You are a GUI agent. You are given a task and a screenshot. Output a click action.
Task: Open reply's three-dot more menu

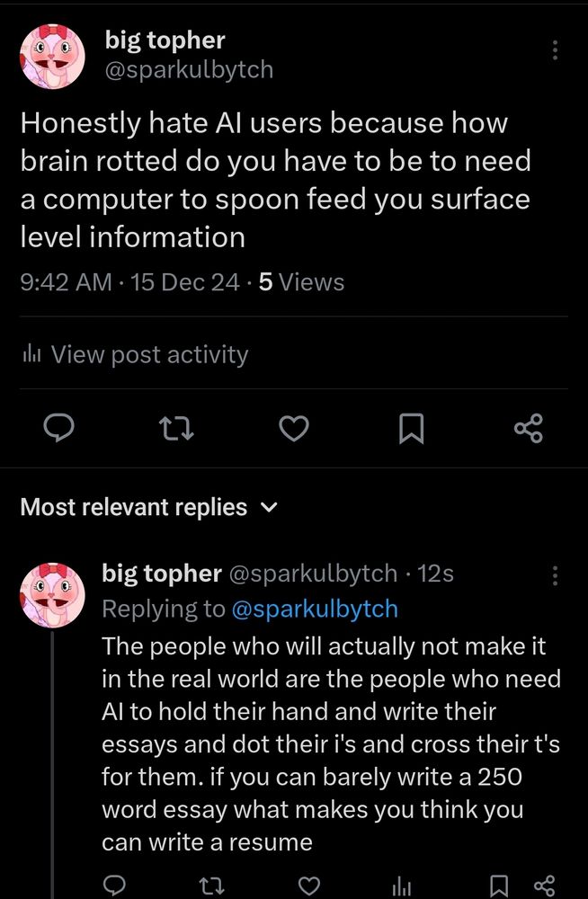(x=556, y=575)
